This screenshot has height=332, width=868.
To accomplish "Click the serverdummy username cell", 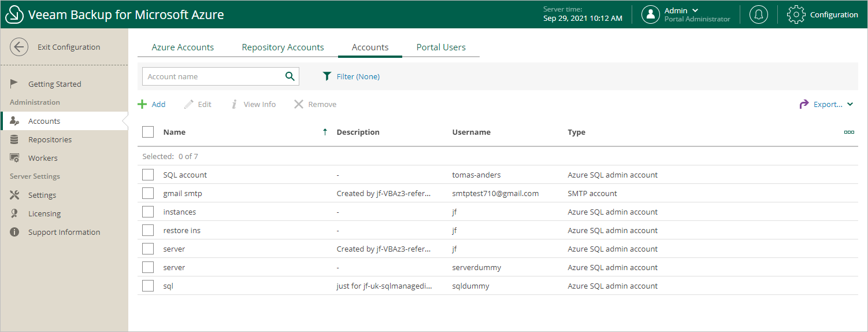I will (476, 267).
